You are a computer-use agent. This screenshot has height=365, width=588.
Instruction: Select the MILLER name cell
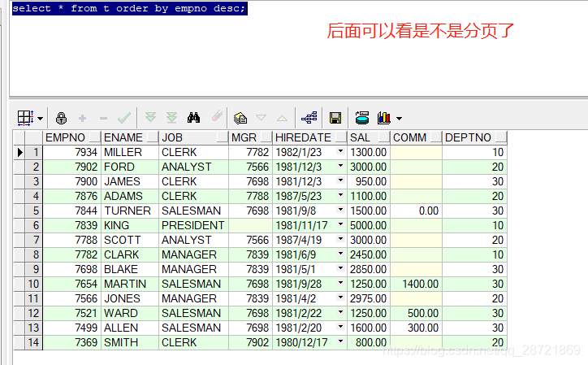tap(130, 152)
